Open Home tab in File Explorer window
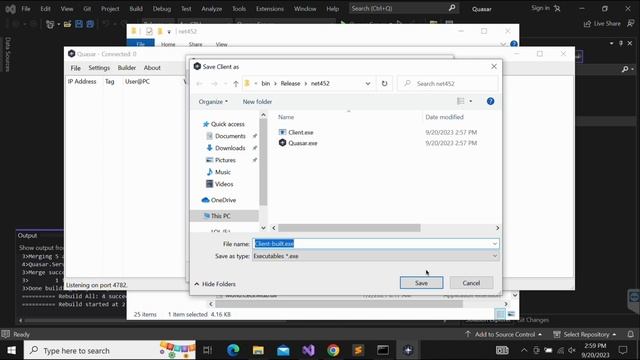The height and width of the screenshot is (360, 640). tap(168, 44)
